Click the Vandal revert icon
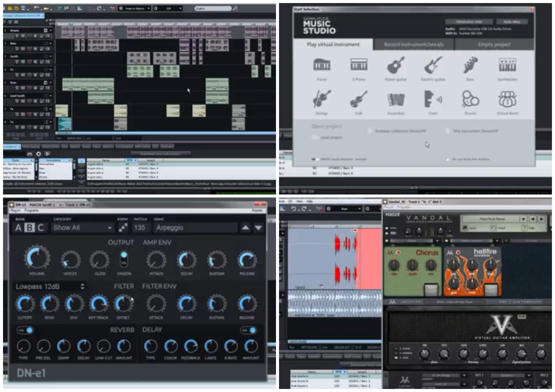Screen dimensions: 555x392 [x=493, y=228]
